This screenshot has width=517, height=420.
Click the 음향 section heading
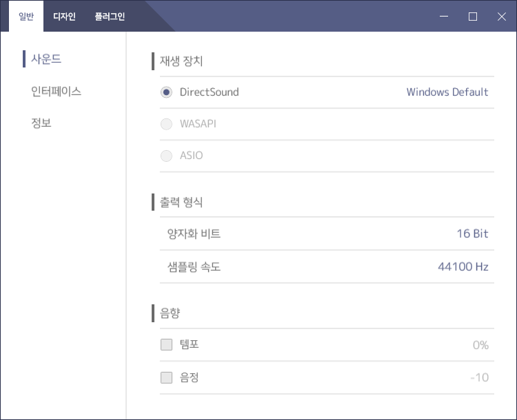click(x=170, y=313)
